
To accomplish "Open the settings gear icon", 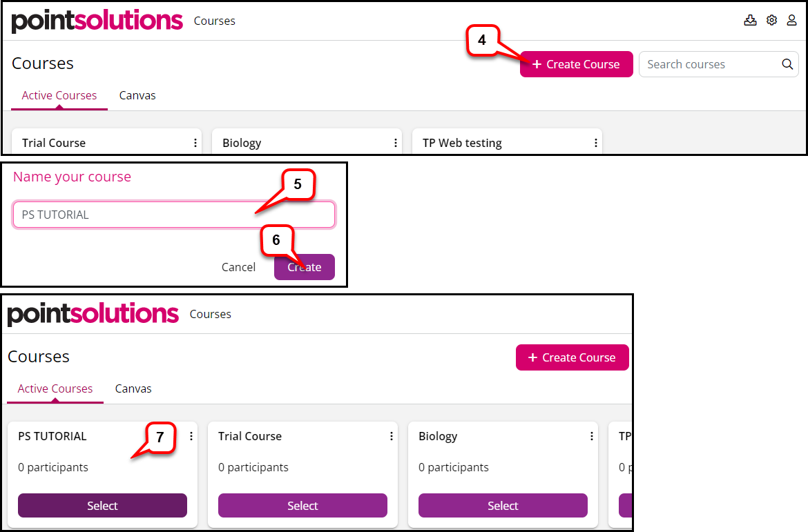I will point(771,20).
